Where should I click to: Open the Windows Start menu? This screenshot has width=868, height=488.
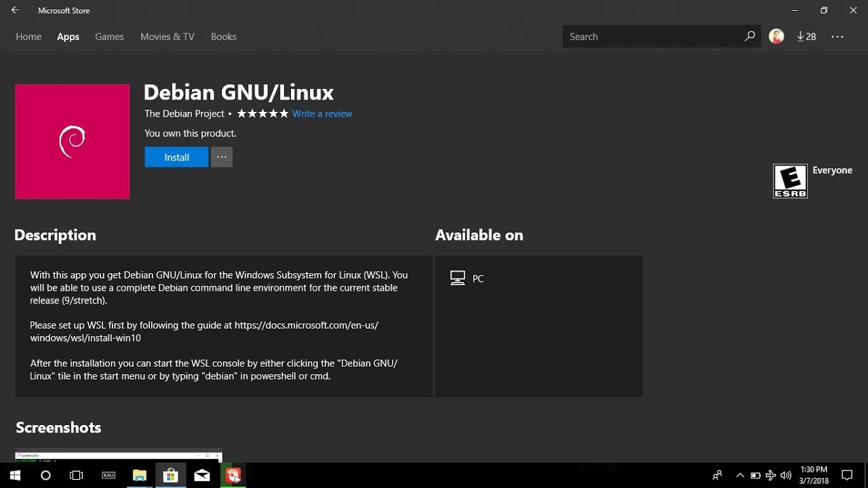tap(15, 475)
